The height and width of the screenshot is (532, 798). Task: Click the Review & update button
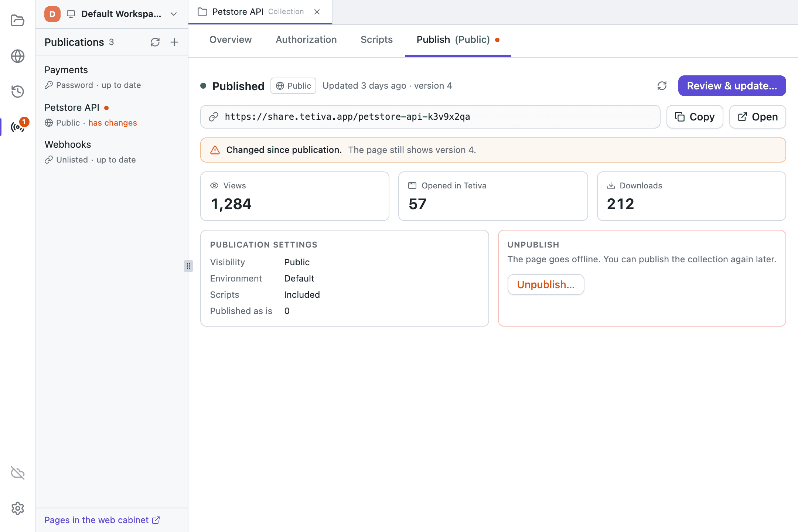click(x=732, y=86)
